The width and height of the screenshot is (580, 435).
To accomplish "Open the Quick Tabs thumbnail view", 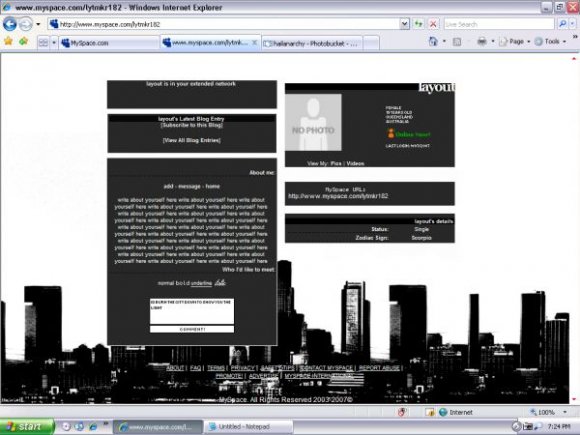I will 43,43.
